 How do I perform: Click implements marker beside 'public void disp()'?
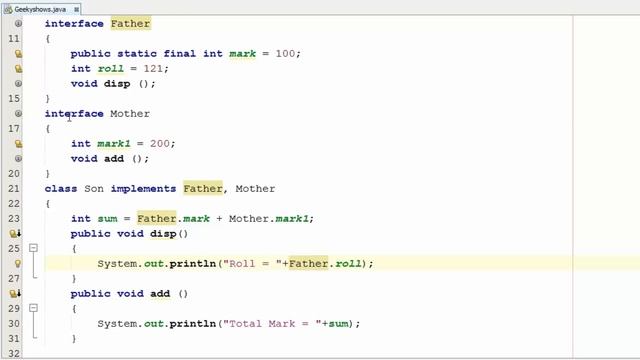tap(16, 233)
